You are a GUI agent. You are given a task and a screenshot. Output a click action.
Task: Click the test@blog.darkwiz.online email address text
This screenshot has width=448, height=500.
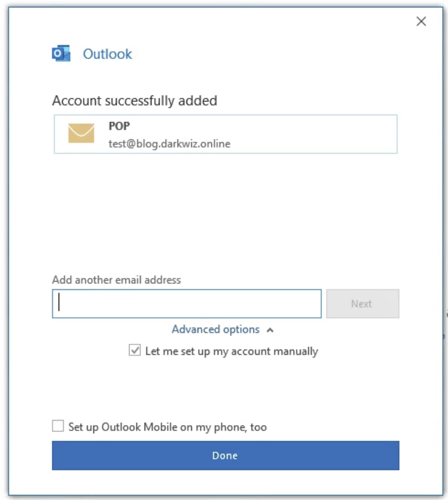click(169, 144)
